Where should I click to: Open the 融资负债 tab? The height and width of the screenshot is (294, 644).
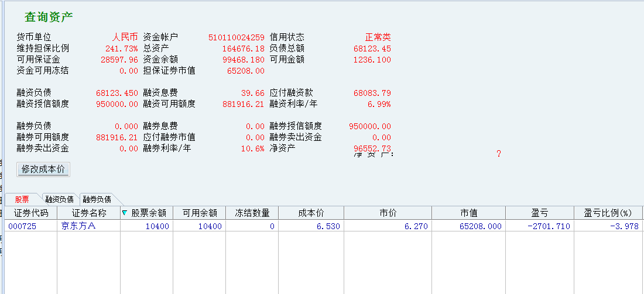(59, 200)
